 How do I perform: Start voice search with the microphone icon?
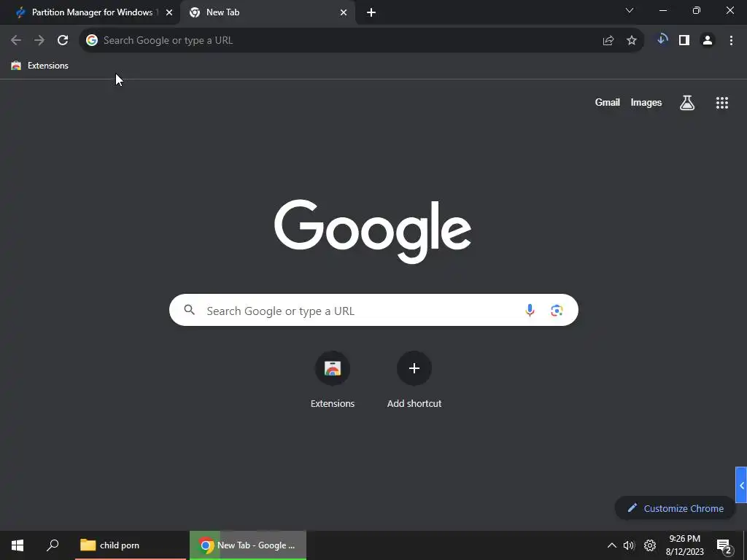[530, 311]
